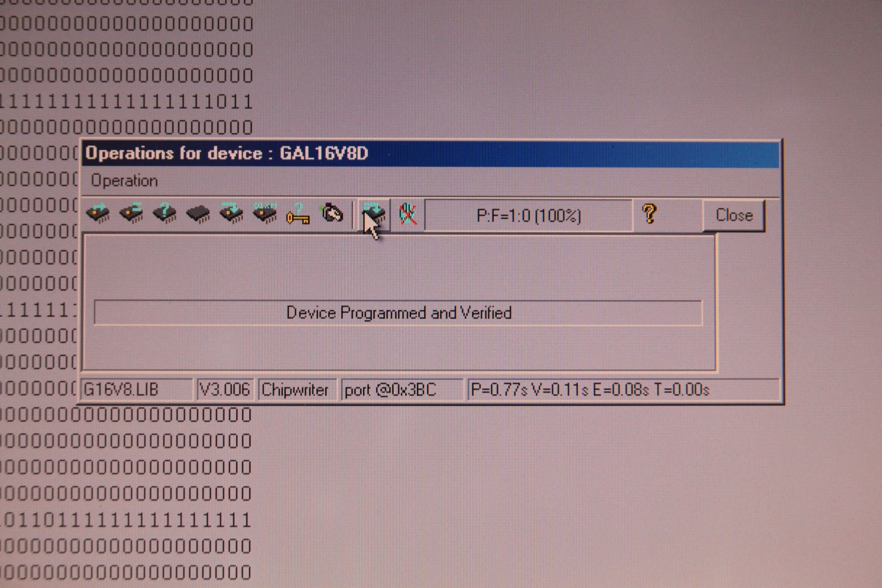This screenshot has height=588, width=882.
Task: Click the Device Programmed and Verified message bar
Action: point(398,313)
